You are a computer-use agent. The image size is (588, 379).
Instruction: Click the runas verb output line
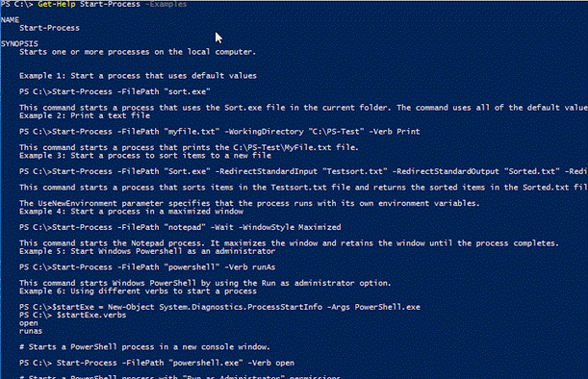[31, 332]
